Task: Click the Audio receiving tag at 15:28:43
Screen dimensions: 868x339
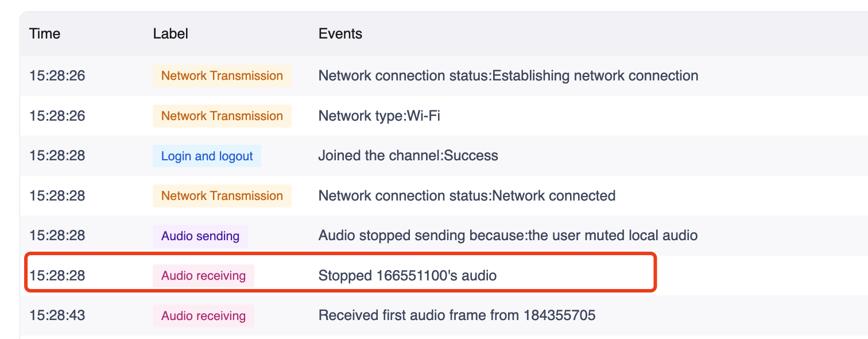Action: [203, 316]
